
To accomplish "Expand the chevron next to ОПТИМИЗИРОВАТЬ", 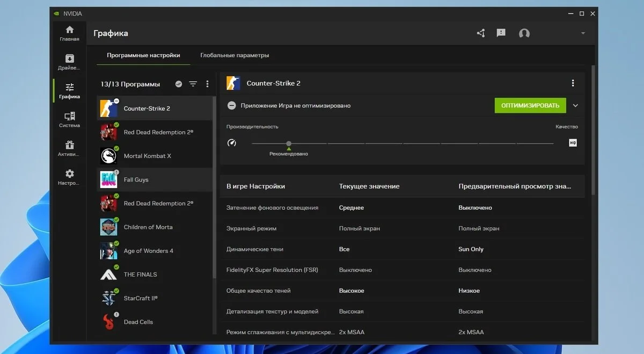I will point(576,105).
